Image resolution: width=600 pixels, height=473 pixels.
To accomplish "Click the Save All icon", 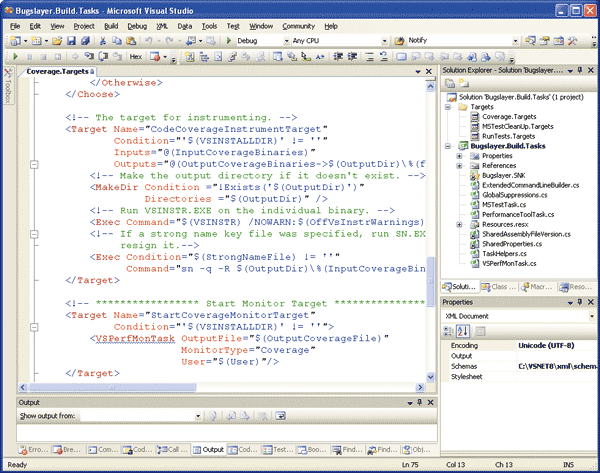I will pos(85,41).
